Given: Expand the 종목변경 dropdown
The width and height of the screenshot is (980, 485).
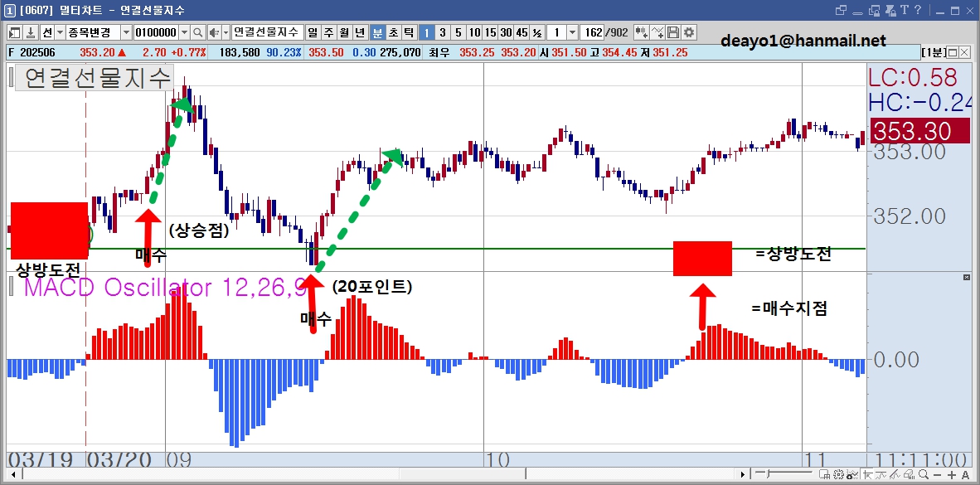Looking at the screenshot, I should pyautogui.click(x=126, y=32).
